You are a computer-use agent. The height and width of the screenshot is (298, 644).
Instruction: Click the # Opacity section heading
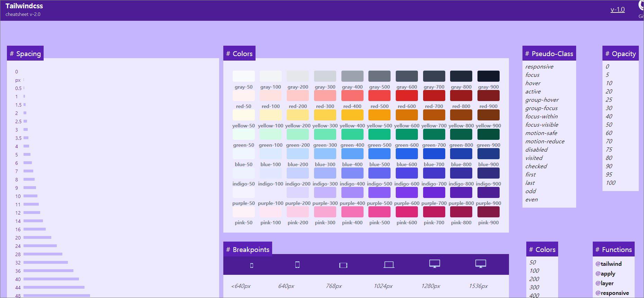point(620,53)
